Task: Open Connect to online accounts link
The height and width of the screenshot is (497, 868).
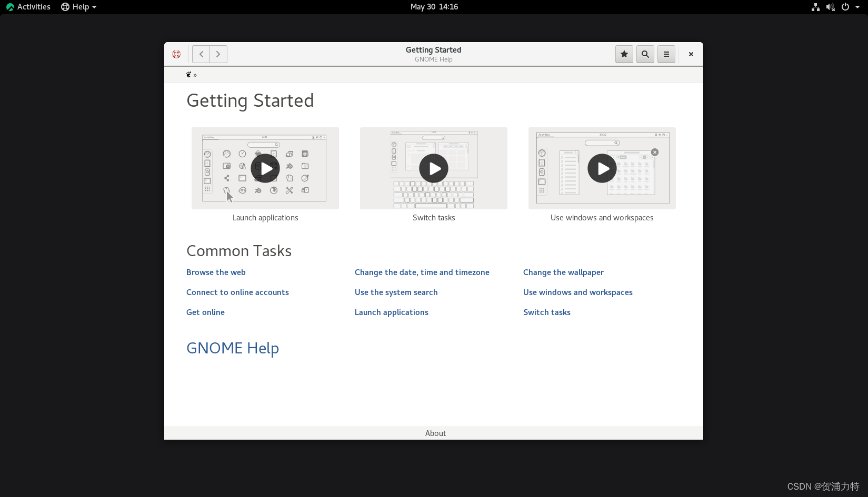Action: click(237, 292)
